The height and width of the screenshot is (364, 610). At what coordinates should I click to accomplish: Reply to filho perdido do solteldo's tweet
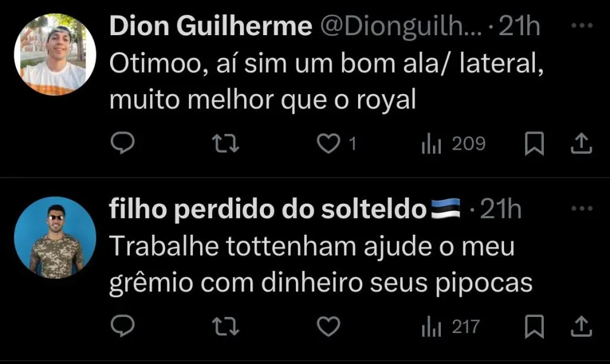click(123, 326)
